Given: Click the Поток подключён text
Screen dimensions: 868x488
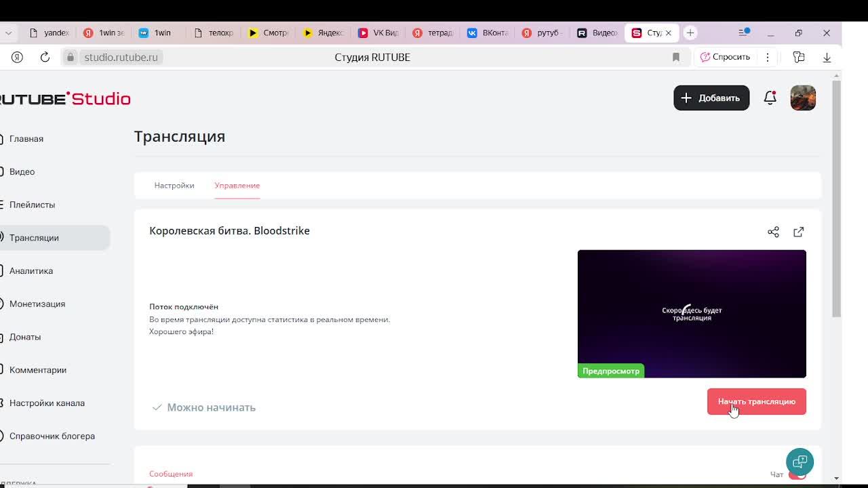Looking at the screenshot, I should 184,306.
